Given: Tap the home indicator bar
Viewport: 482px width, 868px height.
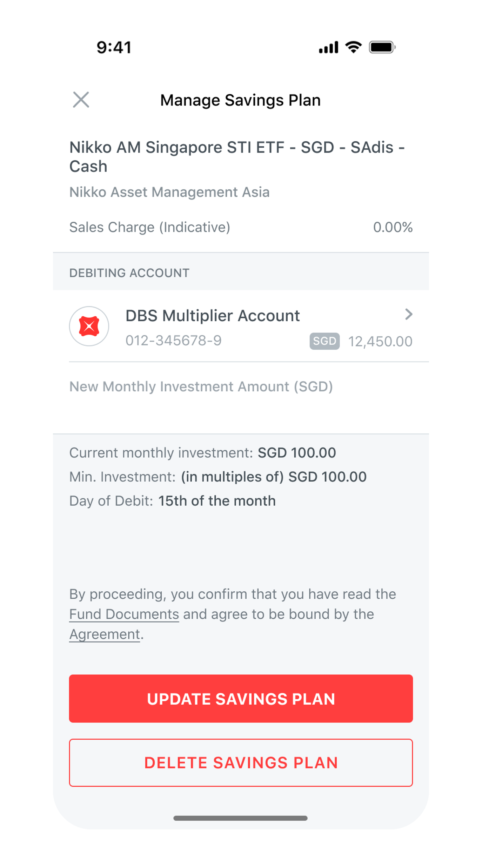Looking at the screenshot, I should coord(241,818).
